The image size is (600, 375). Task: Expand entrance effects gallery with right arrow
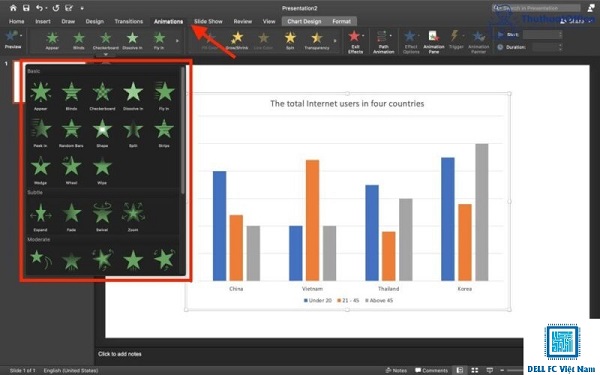point(177,41)
